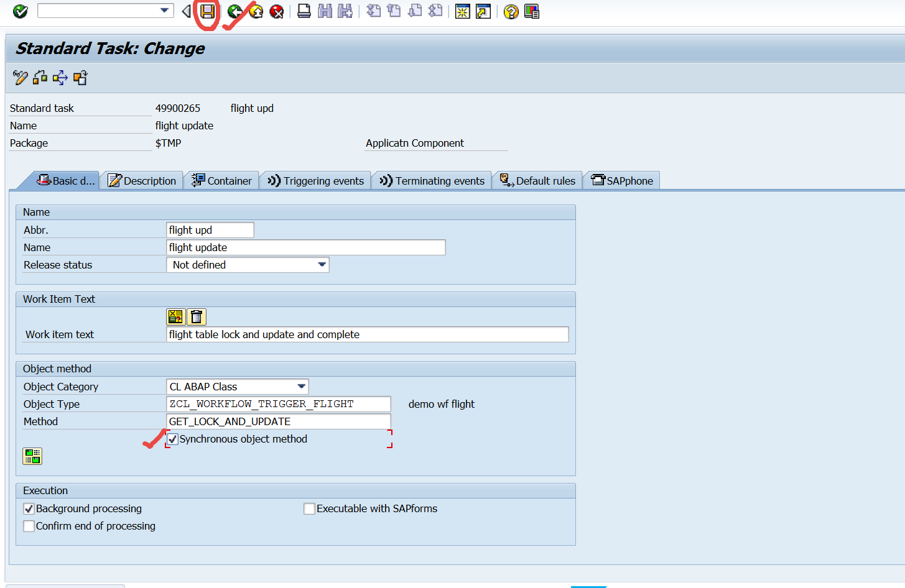The width and height of the screenshot is (905, 588).
Task: Disable Background processing
Action: point(28,508)
